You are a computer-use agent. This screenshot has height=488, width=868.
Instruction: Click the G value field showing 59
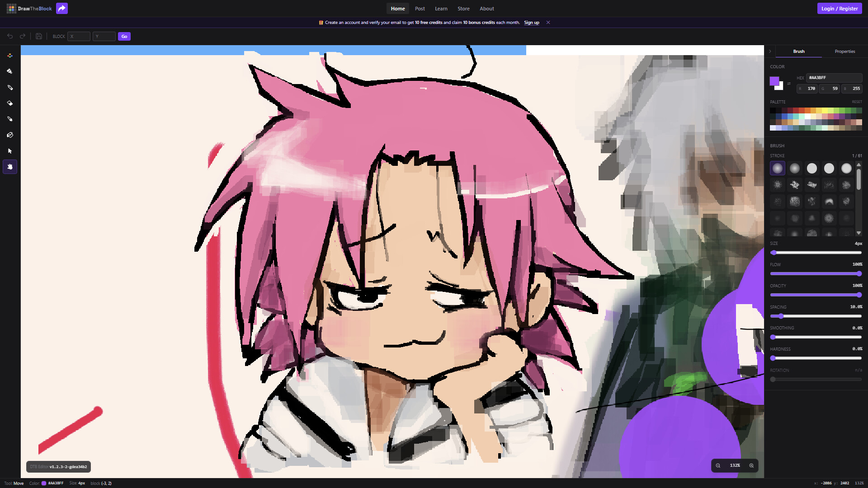830,89
